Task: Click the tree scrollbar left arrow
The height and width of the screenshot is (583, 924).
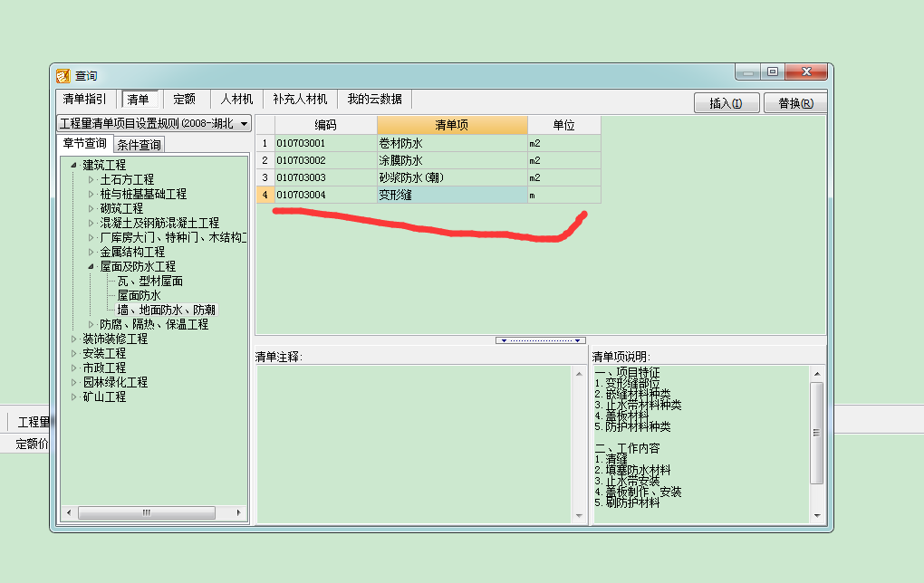Action: click(68, 513)
